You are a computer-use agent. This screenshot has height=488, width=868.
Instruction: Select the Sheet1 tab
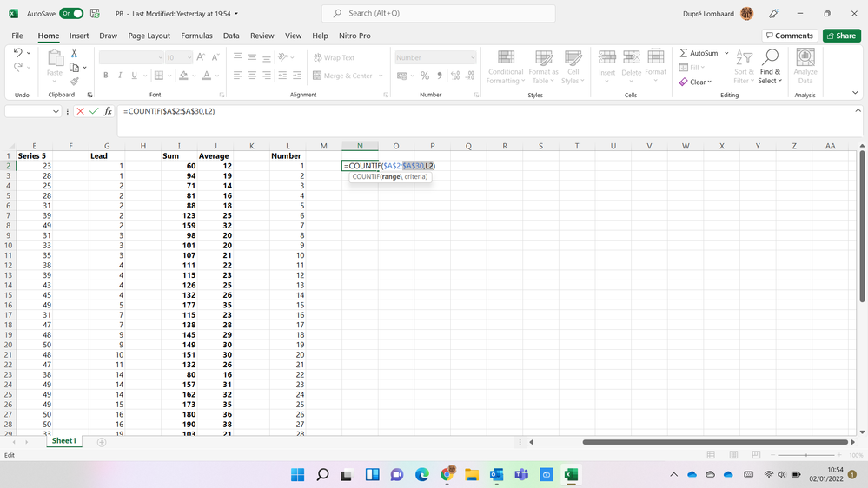pos(64,441)
